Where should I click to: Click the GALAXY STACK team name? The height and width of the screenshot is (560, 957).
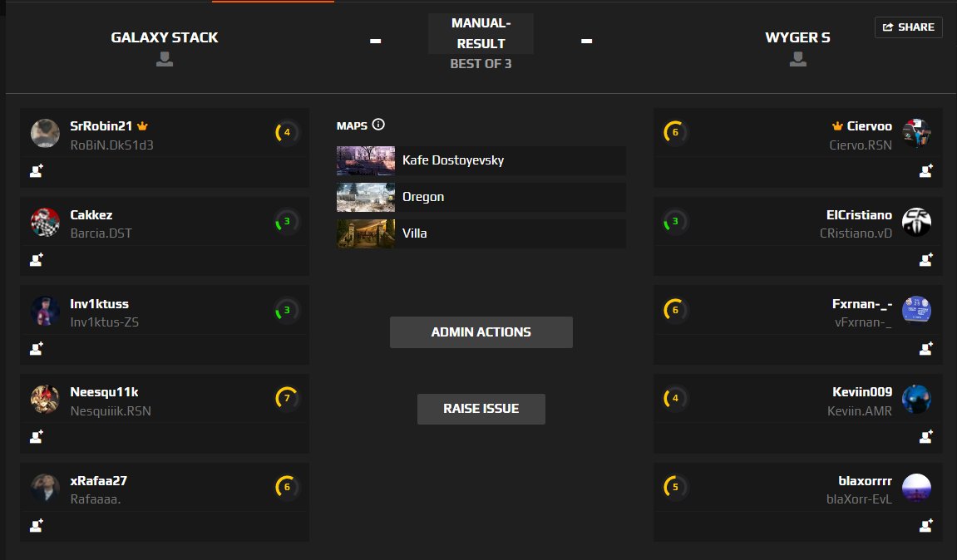[x=164, y=37]
